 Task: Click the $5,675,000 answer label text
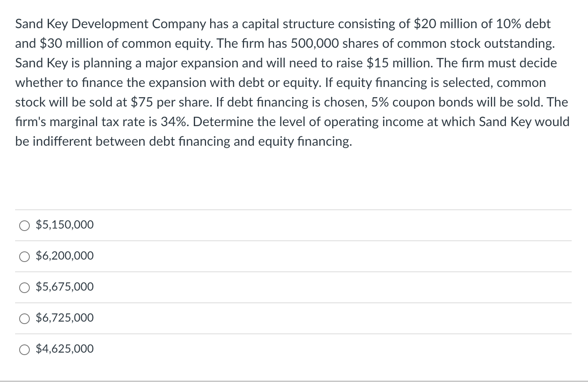click(64, 287)
